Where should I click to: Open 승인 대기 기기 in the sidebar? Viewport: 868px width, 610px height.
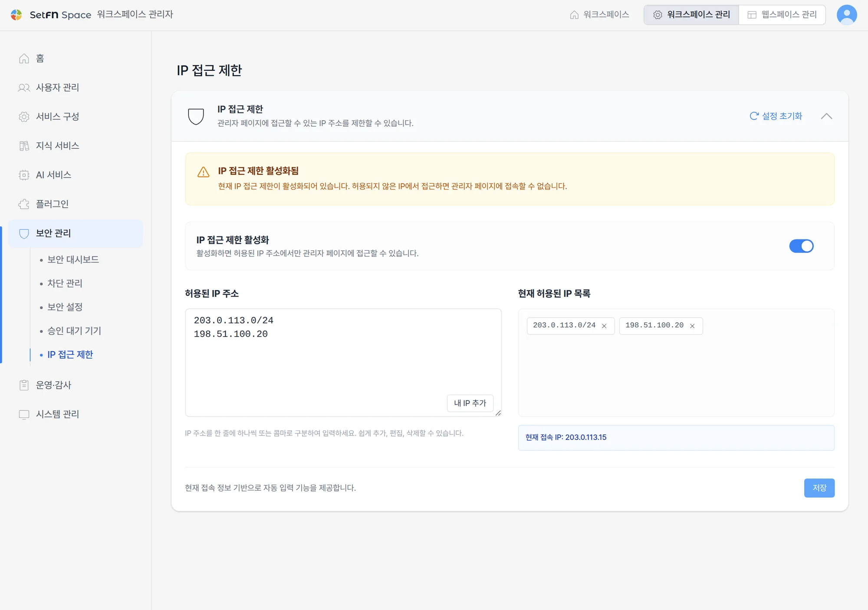74,331
